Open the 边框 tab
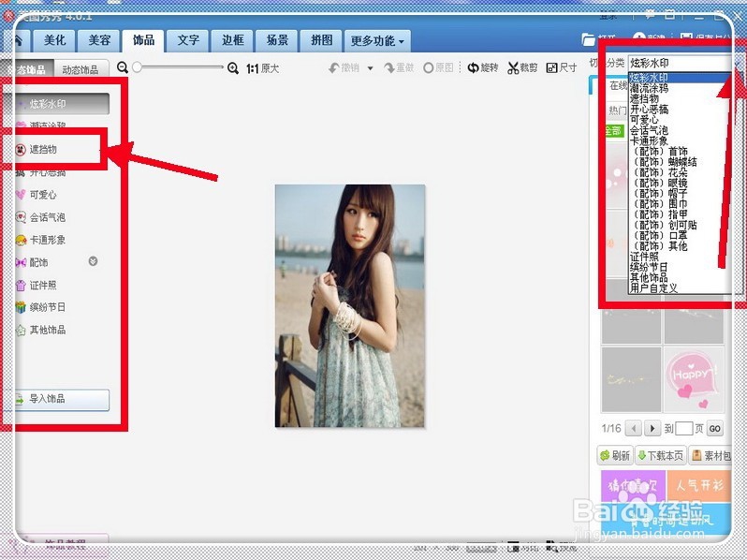 click(x=232, y=40)
